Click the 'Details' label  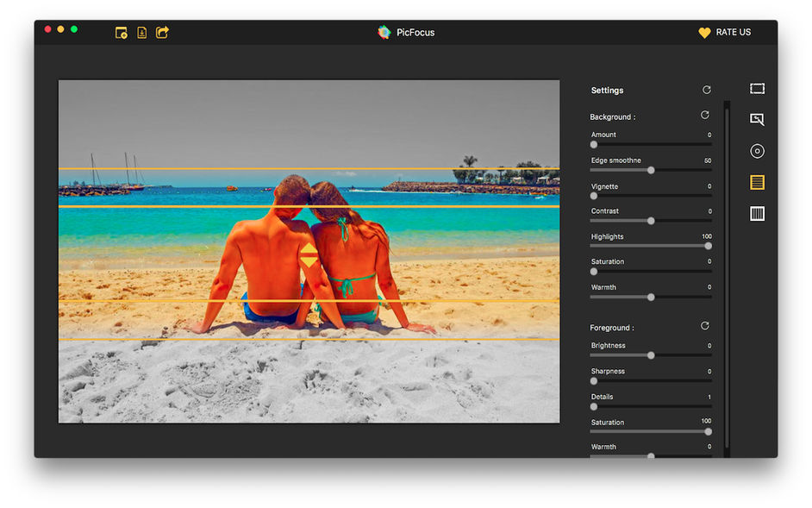tap(602, 397)
